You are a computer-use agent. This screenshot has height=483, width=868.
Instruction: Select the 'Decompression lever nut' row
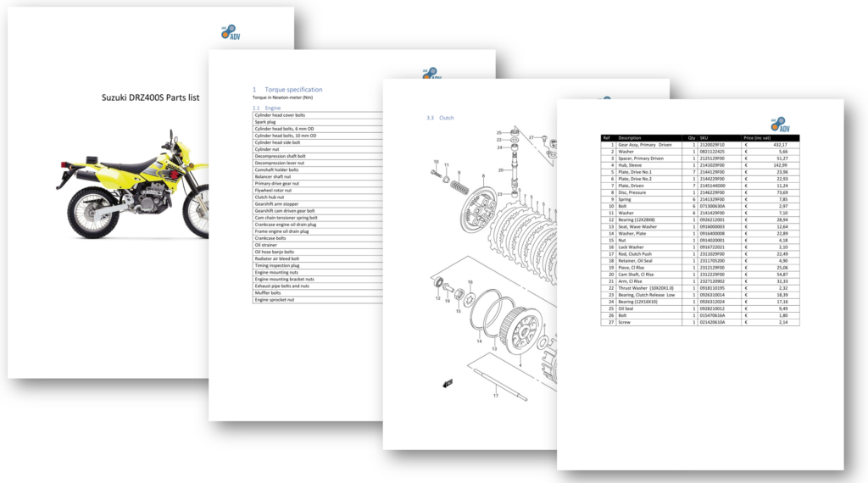(318, 163)
